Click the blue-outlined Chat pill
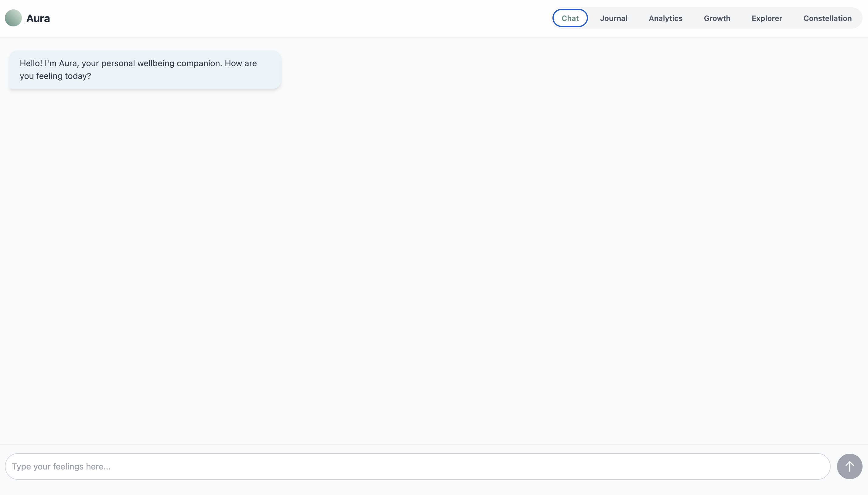The height and width of the screenshot is (495, 868). point(570,18)
